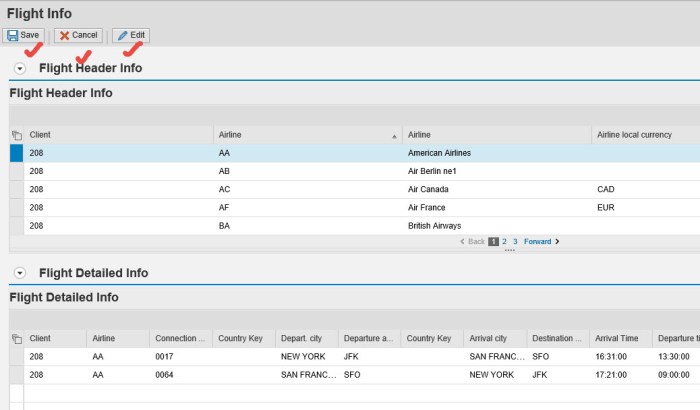This screenshot has width=700, height=410.
Task: Click the Arrival Time column header
Action: point(617,338)
